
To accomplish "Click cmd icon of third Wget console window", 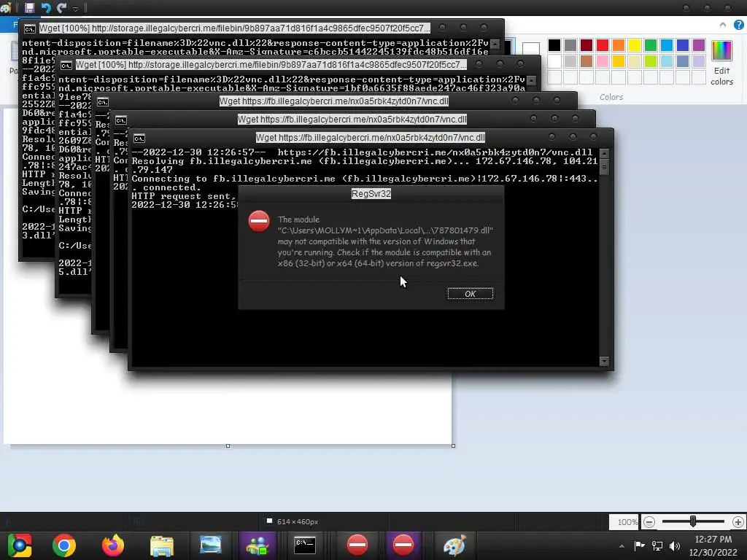I will click(102, 102).
